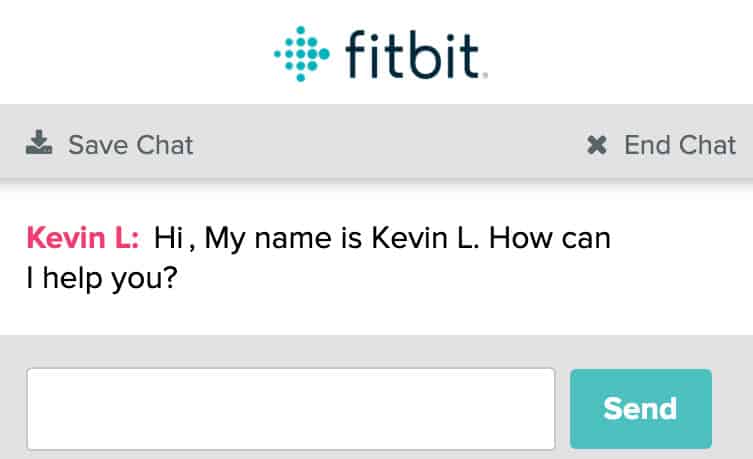753x459 pixels.
Task: Click white header area right of fitbit wordmark
Action: [620, 52]
